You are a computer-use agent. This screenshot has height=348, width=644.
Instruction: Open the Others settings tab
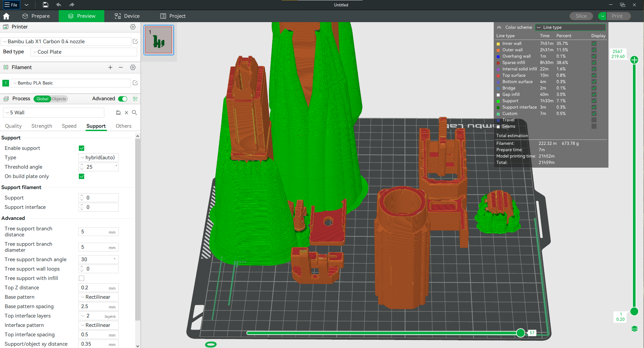(x=123, y=126)
